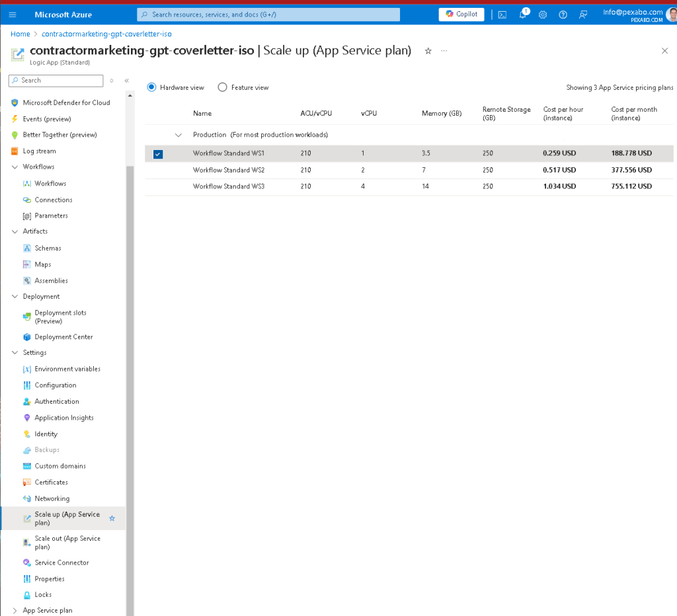
Task: Open Certificates
Action: coord(51,482)
